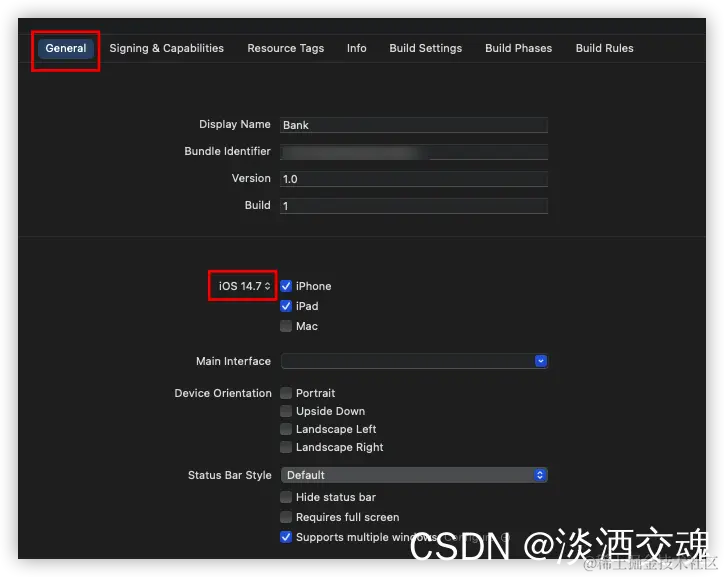
Task: Click the Bundle Identifier label
Action: coord(227,151)
